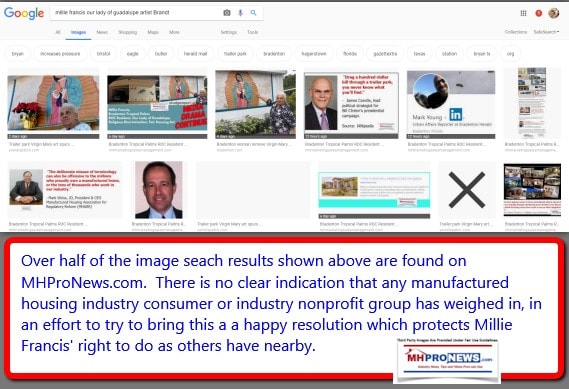
Task: Open the account profile avatar
Action: [x=553, y=13]
